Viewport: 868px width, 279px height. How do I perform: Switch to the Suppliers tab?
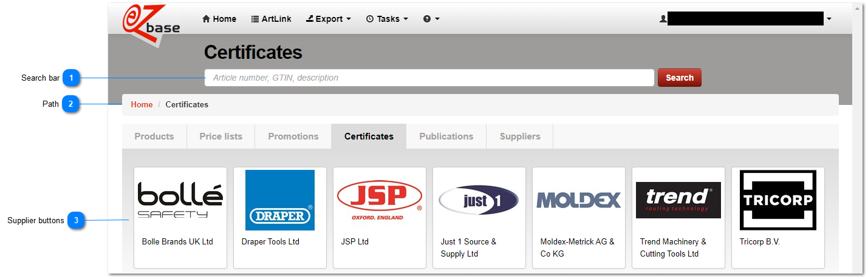click(520, 136)
